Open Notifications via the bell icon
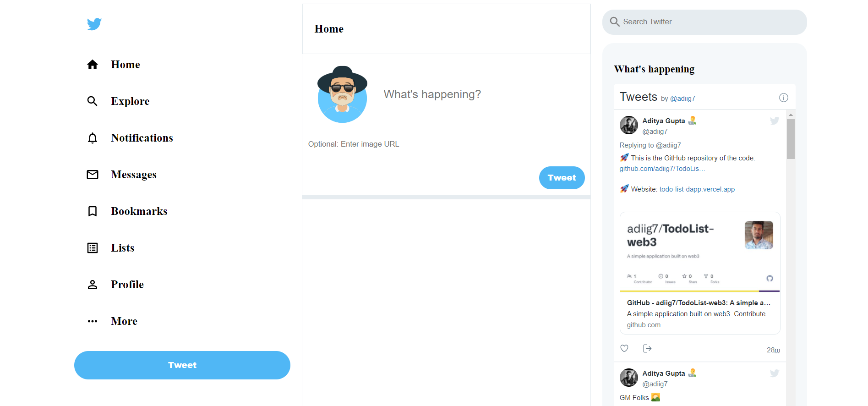 click(93, 137)
